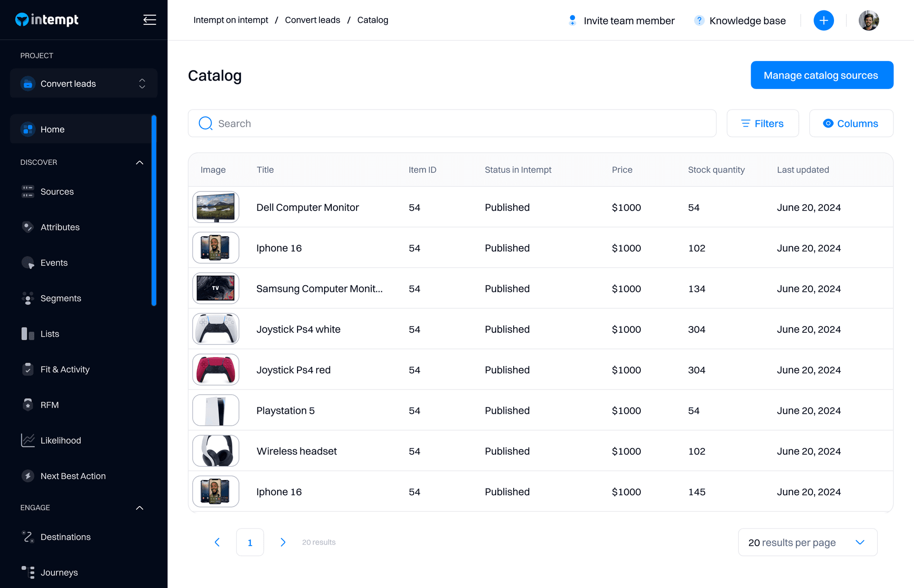Go to Lists page
Viewport: 914px width, 588px height.
(x=50, y=334)
